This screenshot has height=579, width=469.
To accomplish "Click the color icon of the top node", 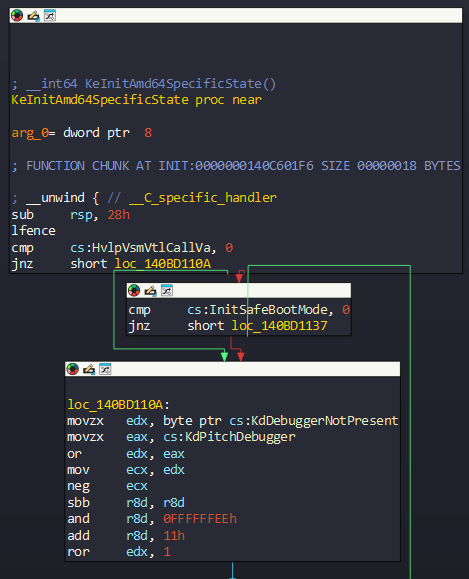I will (x=17, y=16).
